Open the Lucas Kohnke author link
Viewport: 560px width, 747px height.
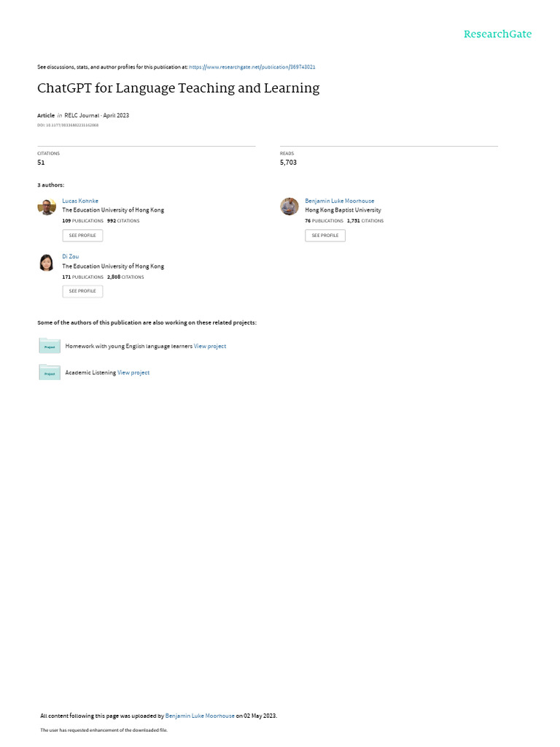pos(80,201)
